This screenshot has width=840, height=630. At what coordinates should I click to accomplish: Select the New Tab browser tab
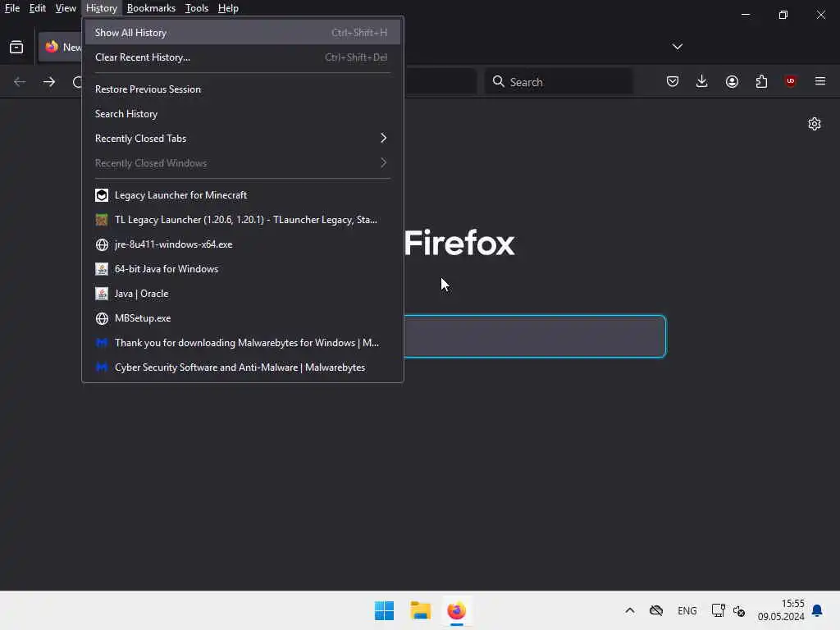coord(60,47)
